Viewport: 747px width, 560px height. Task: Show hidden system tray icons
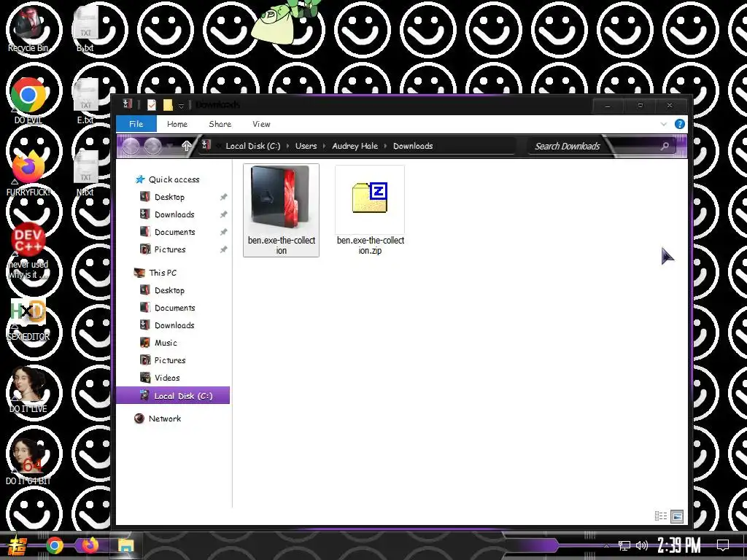tap(606, 545)
